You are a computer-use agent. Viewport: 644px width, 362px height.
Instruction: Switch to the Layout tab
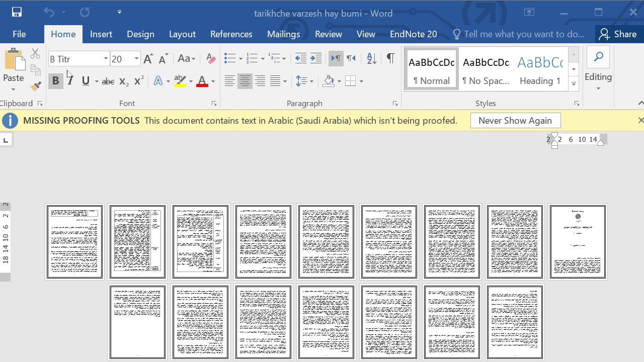[182, 34]
